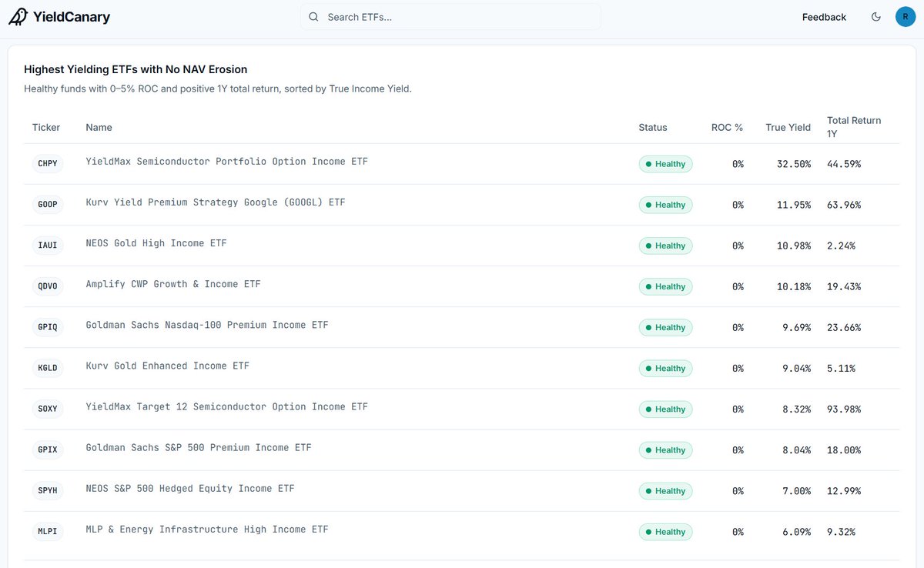Image resolution: width=924 pixels, height=568 pixels.
Task: Open the GPIQ ticker badge
Action: pyautogui.click(x=48, y=326)
